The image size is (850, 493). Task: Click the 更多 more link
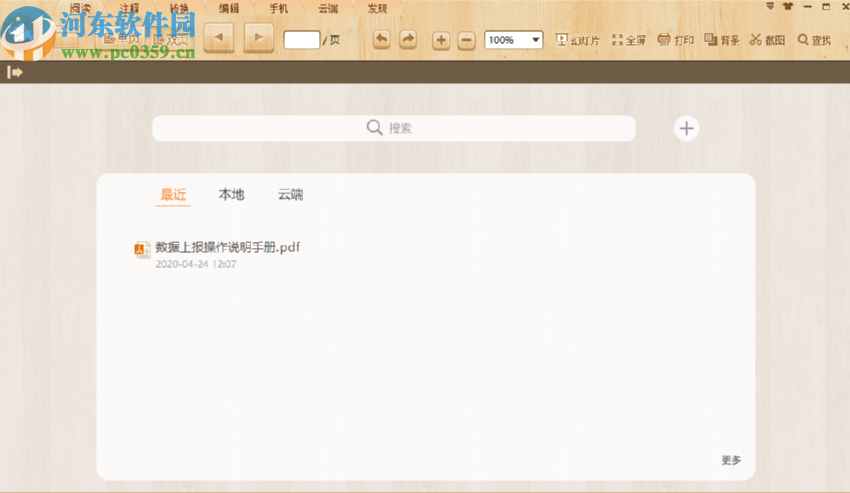731,460
